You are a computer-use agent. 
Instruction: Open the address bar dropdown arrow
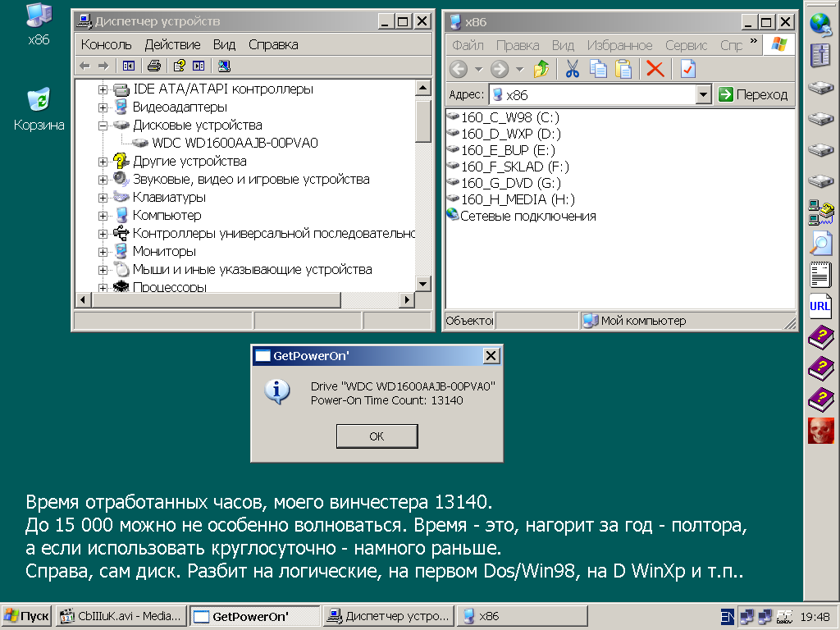(703, 94)
